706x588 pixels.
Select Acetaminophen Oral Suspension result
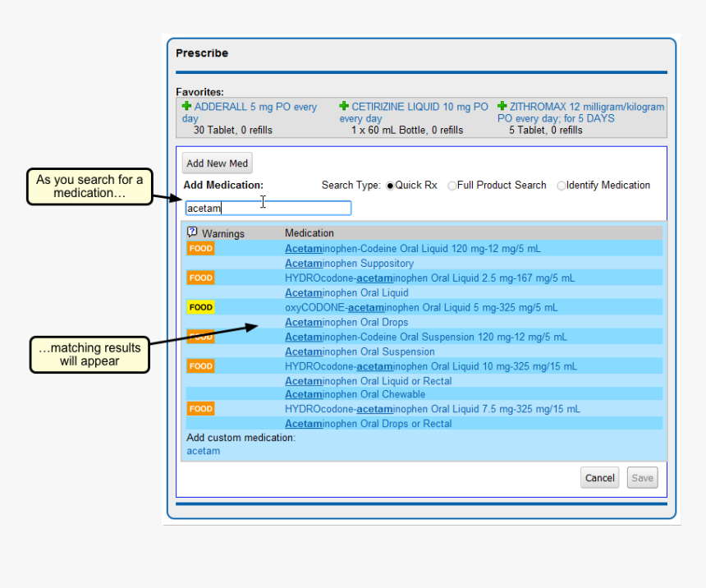(x=360, y=351)
